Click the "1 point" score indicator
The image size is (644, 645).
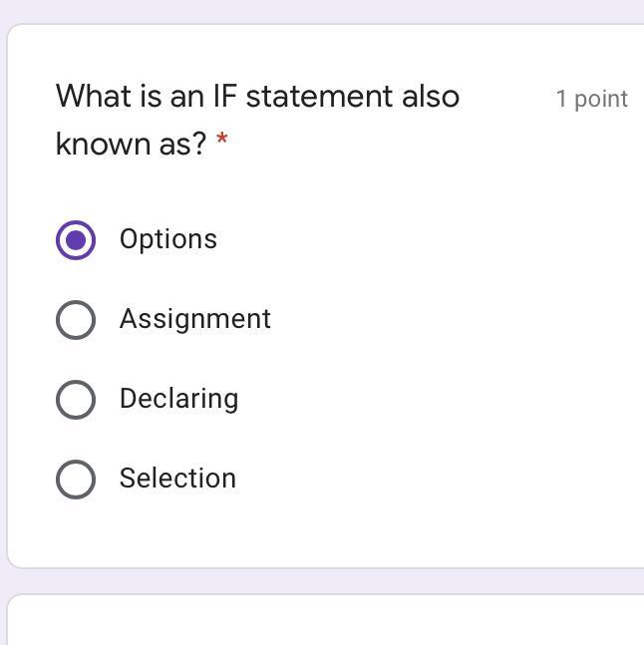(591, 99)
